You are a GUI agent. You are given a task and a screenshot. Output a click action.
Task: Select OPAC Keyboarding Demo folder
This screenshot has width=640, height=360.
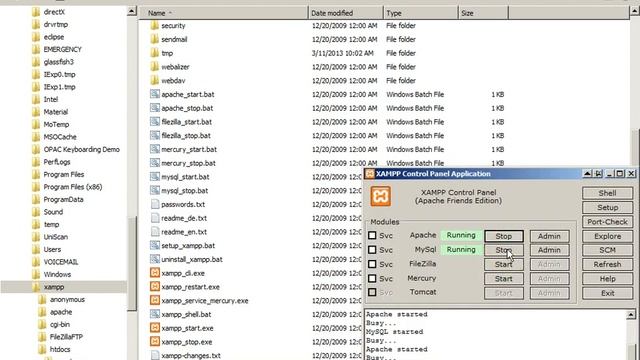click(x=82, y=149)
